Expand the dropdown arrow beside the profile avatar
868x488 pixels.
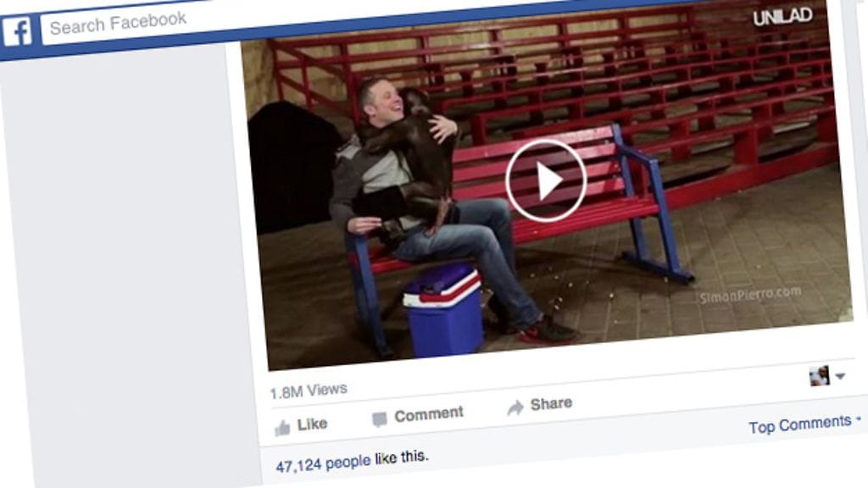[x=840, y=376]
